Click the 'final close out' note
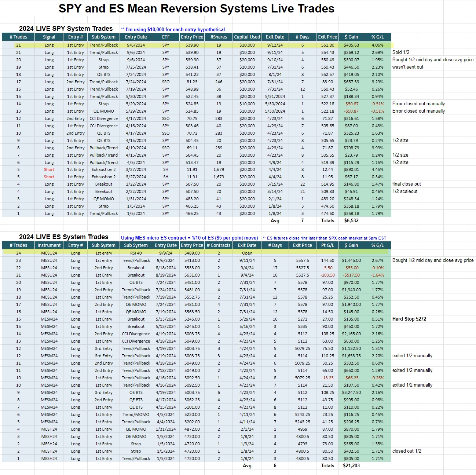Image resolution: width=476 pixels, height=475 pixels. click(406, 184)
